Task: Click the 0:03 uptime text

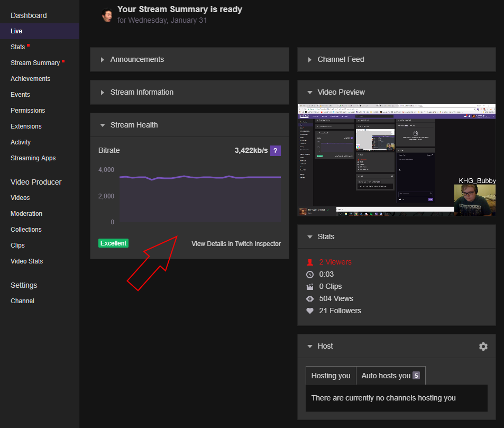Action: tap(326, 274)
